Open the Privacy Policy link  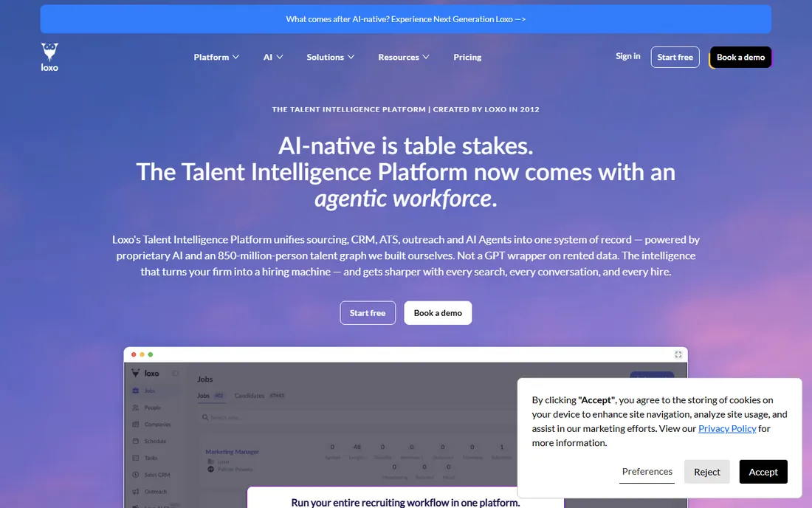[x=727, y=428]
